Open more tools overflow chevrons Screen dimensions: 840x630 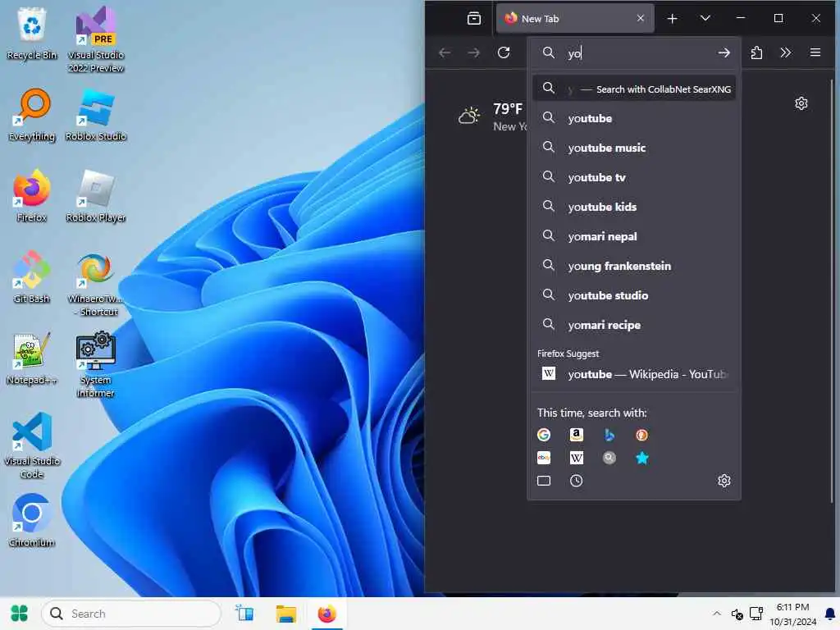pos(785,52)
